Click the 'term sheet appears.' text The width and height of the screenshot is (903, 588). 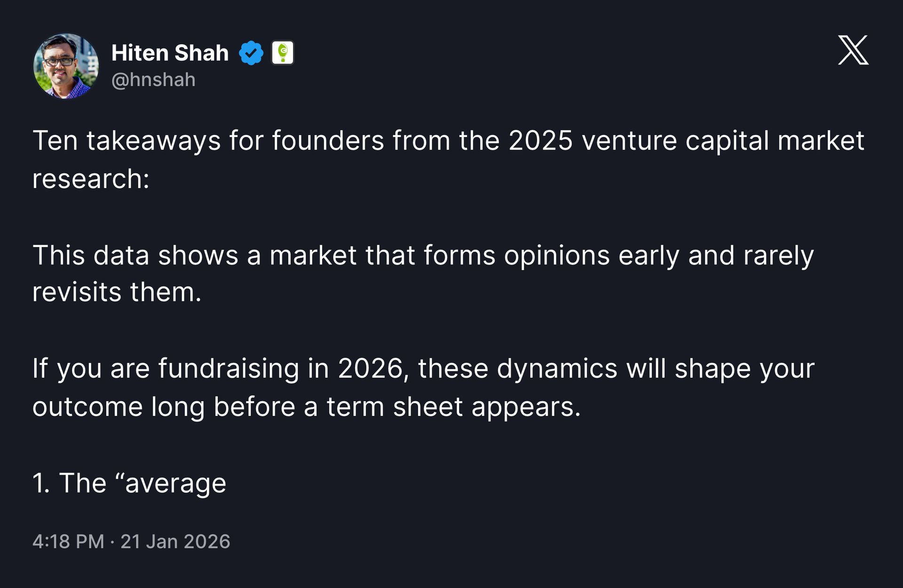click(454, 407)
